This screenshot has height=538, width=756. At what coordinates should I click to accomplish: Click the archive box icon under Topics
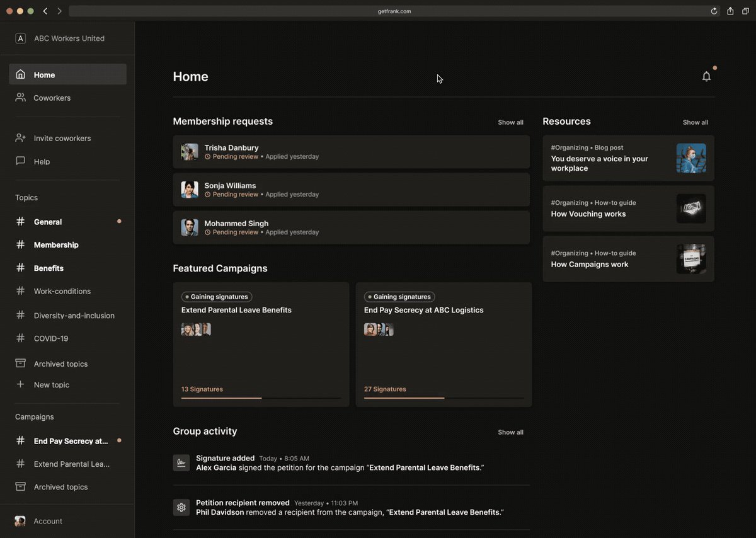pos(21,363)
